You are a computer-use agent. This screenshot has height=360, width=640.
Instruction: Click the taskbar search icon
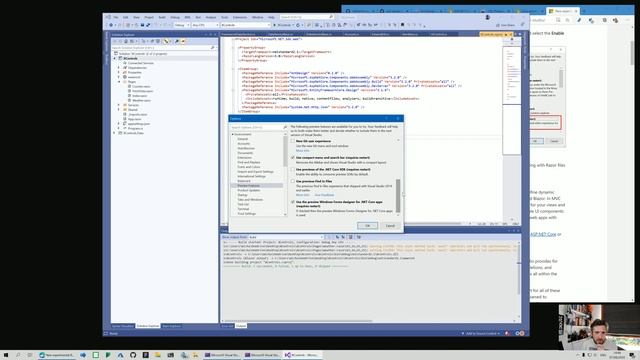click(18, 355)
